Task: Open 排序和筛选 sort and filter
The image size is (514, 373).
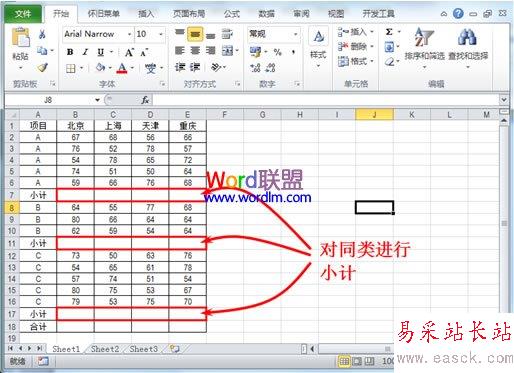Action: (424, 48)
